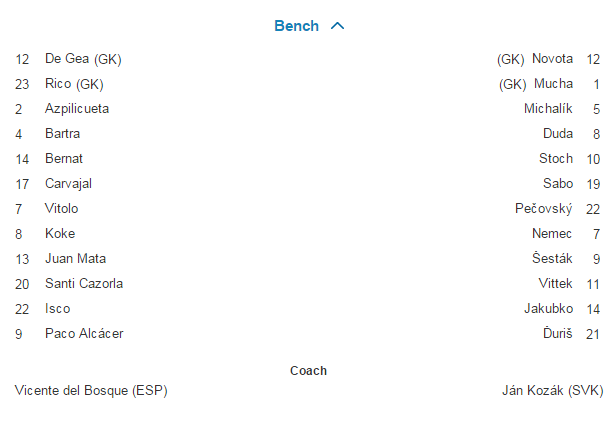Select Jakubko from Slovakia bench
615x431 pixels.
548,309
